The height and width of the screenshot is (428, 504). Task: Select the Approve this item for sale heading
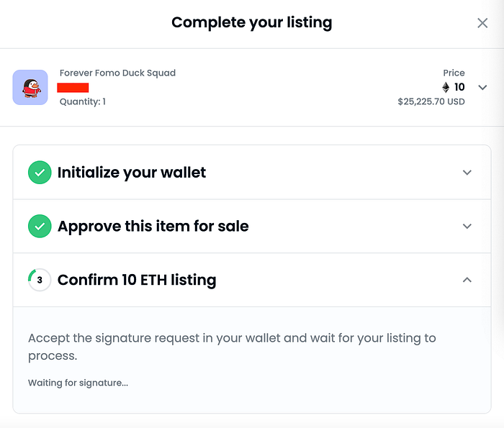tap(153, 227)
